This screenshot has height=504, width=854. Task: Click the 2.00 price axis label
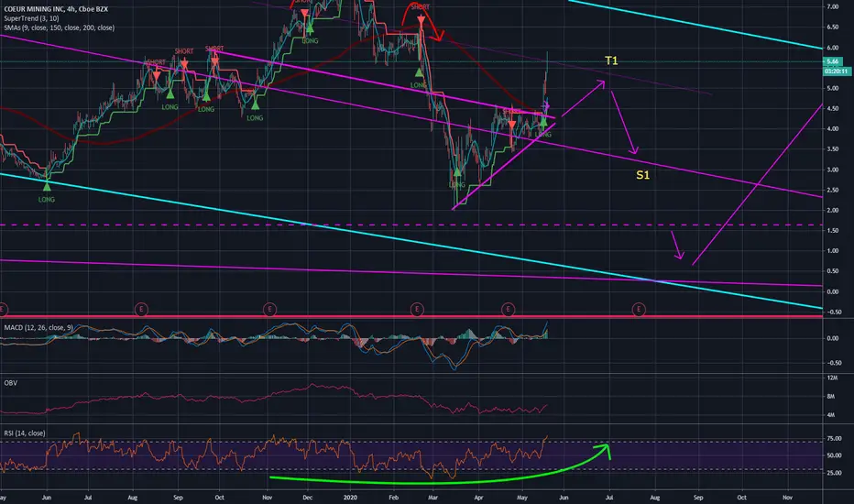tap(832, 211)
